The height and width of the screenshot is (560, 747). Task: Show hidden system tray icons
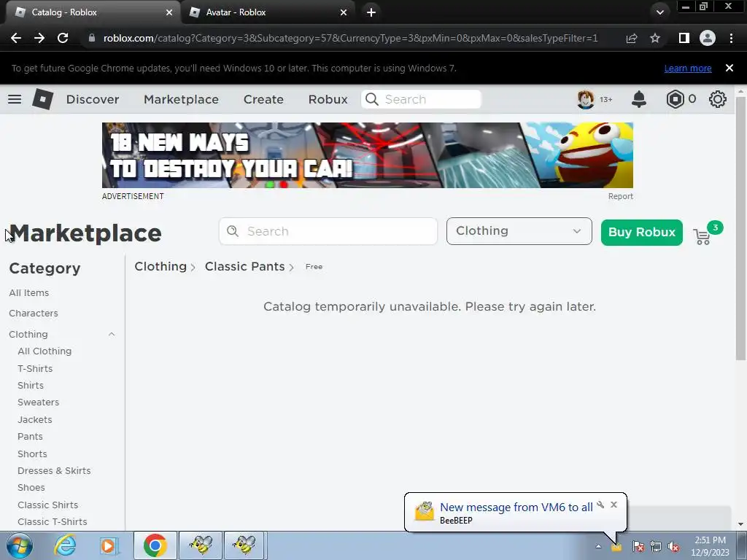click(598, 546)
